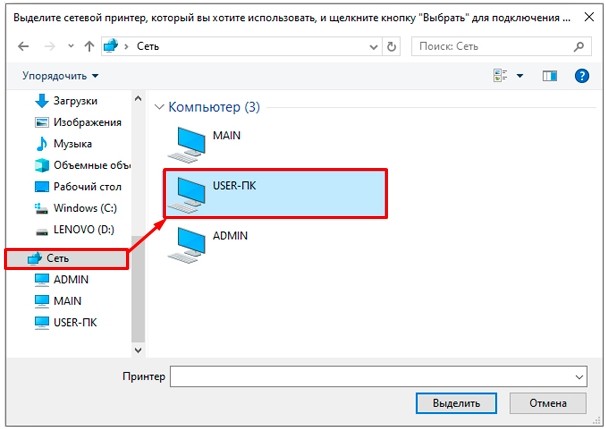Image resolution: width=606 pixels, height=429 pixels.
Task: Select 'Сеть' in the address bar path
Action: (x=148, y=46)
